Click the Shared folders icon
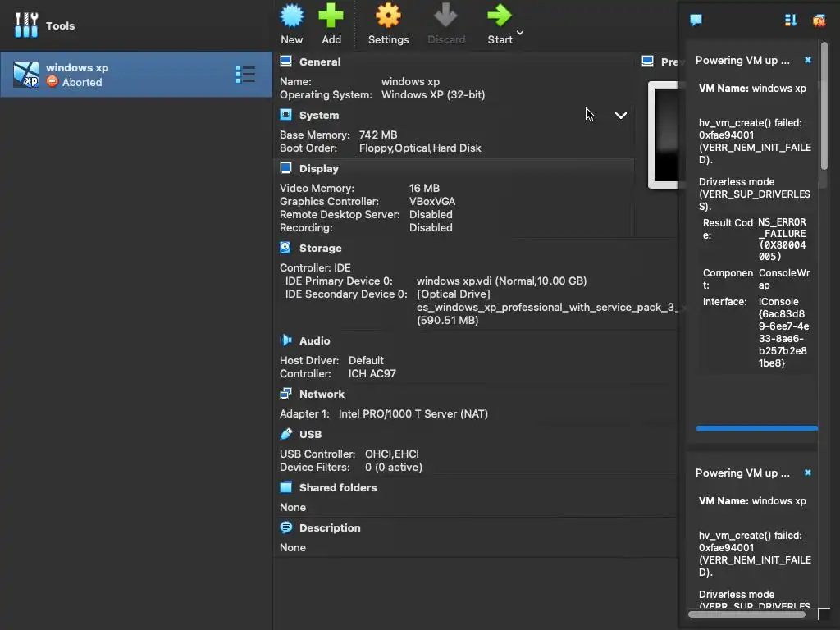The image size is (840, 630). (286, 487)
